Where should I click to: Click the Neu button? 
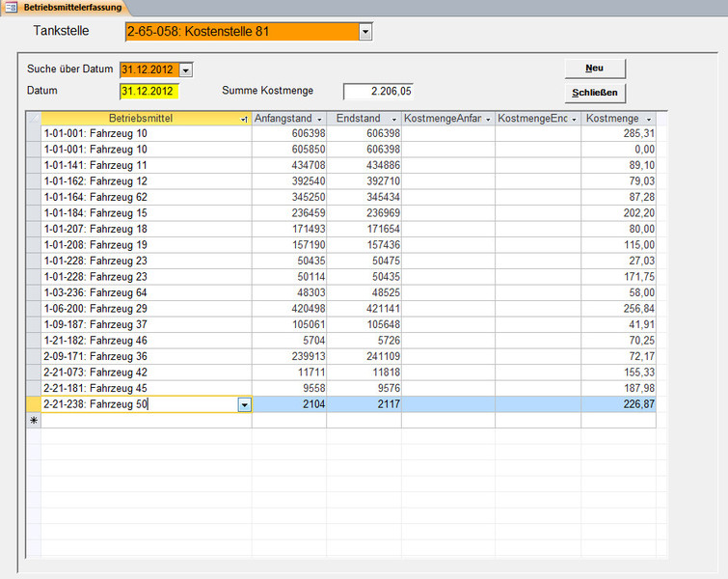point(595,69)
